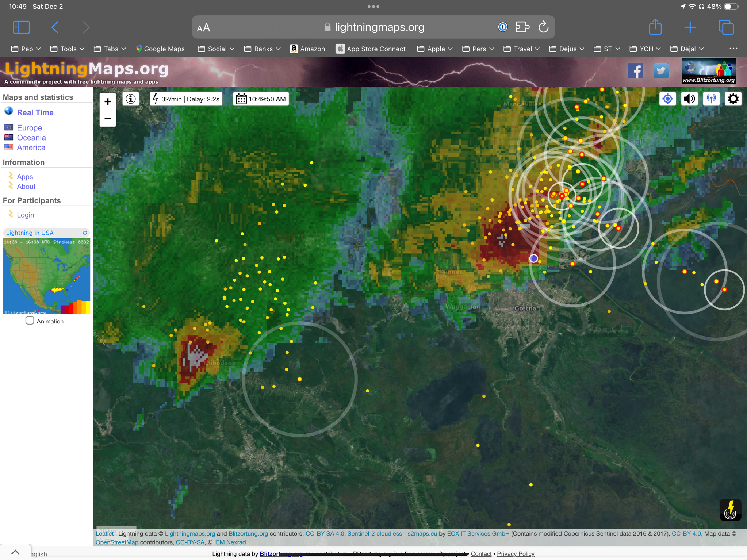Open the Apps information page

(x=25, y=177)
